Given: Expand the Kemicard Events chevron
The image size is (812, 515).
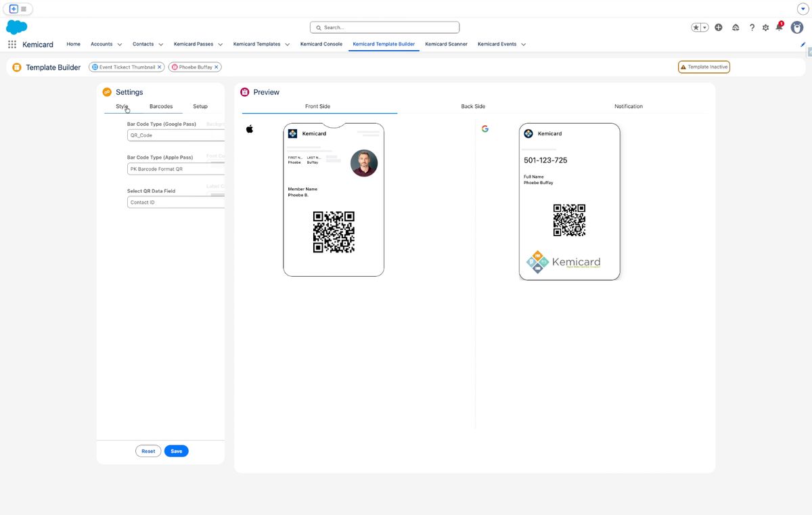Looking at the screenshot, I should pos(524,45).
